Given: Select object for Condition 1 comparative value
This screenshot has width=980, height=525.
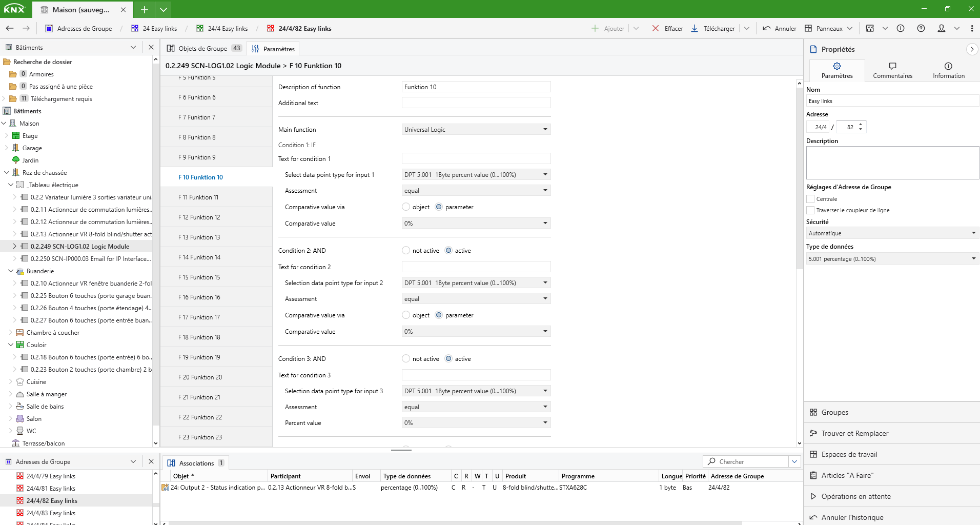Looking at the screenshot, I should point(406,207).
